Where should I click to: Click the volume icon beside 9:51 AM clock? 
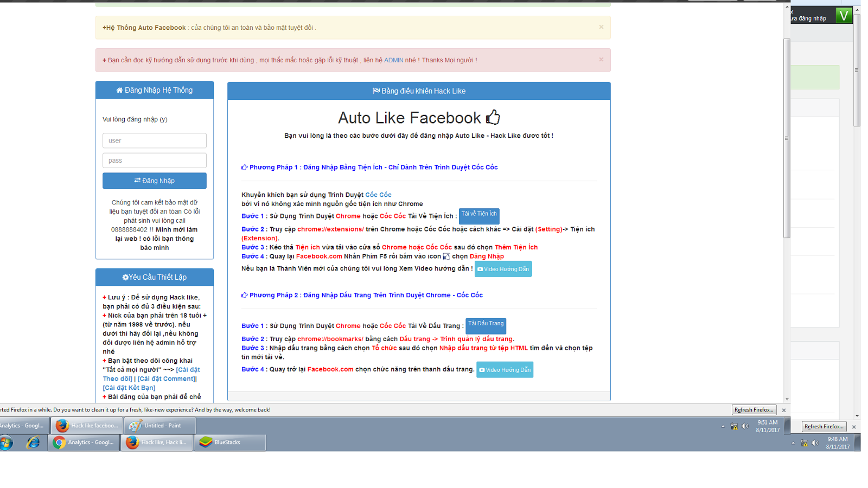coord(745,426)
